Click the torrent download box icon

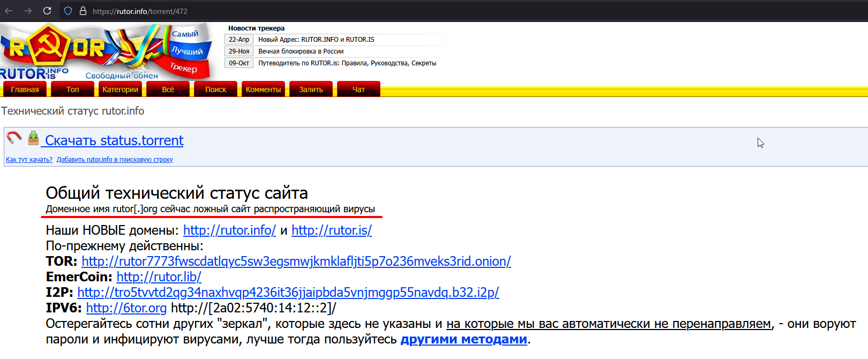pyautogui.click(x=33, y=138)
